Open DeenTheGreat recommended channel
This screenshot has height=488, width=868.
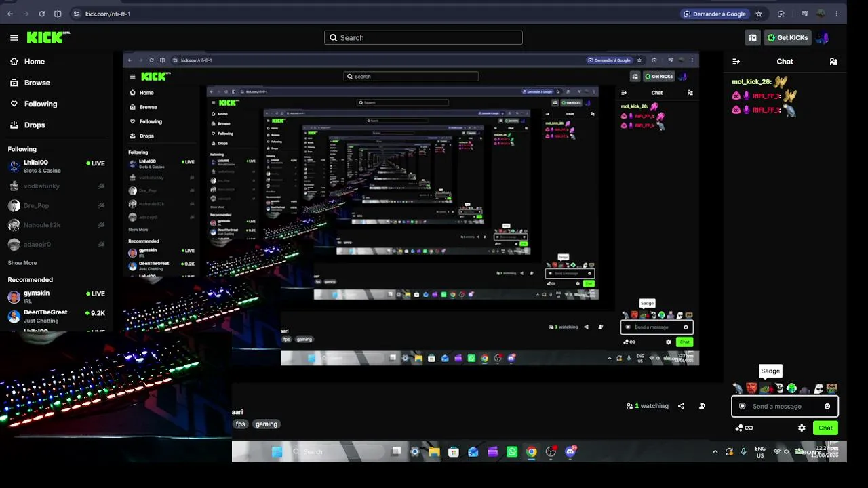tap(57, 317)
